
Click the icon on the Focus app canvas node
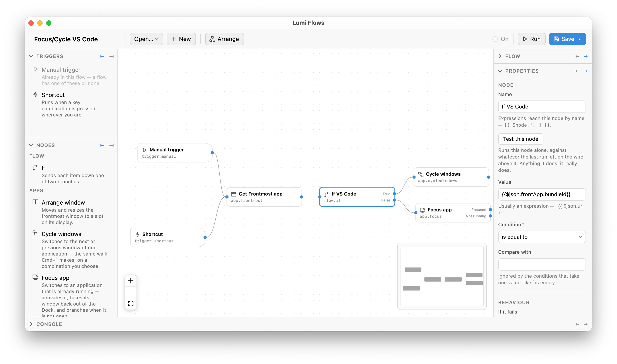coord(422,210)
